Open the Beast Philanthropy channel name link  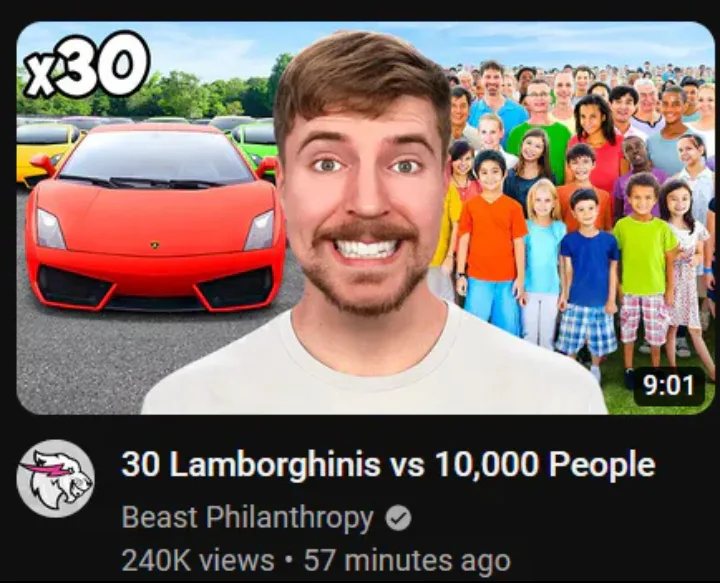coord(248,518)
